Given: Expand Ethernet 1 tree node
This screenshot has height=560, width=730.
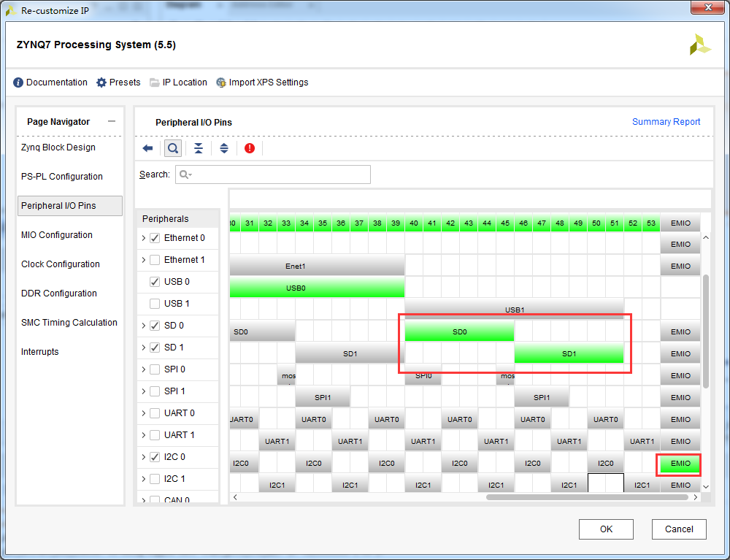Looking at the screenshot, I should (143, 260).
